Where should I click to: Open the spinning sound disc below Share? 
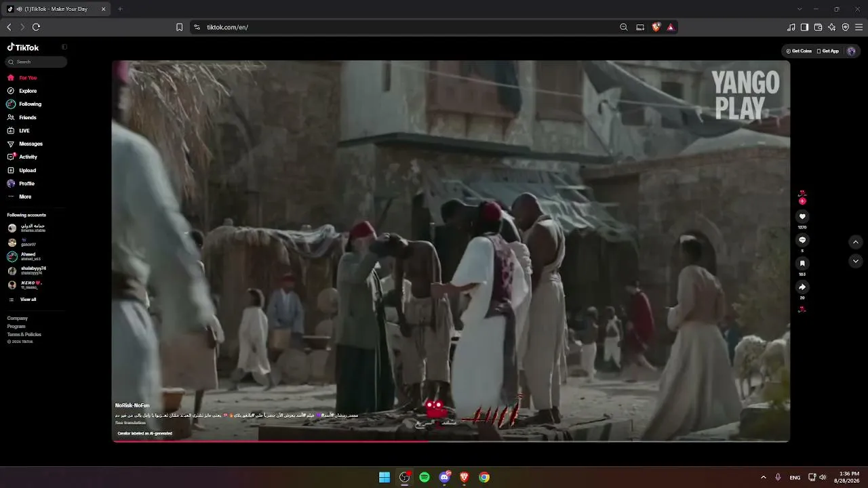802,309
